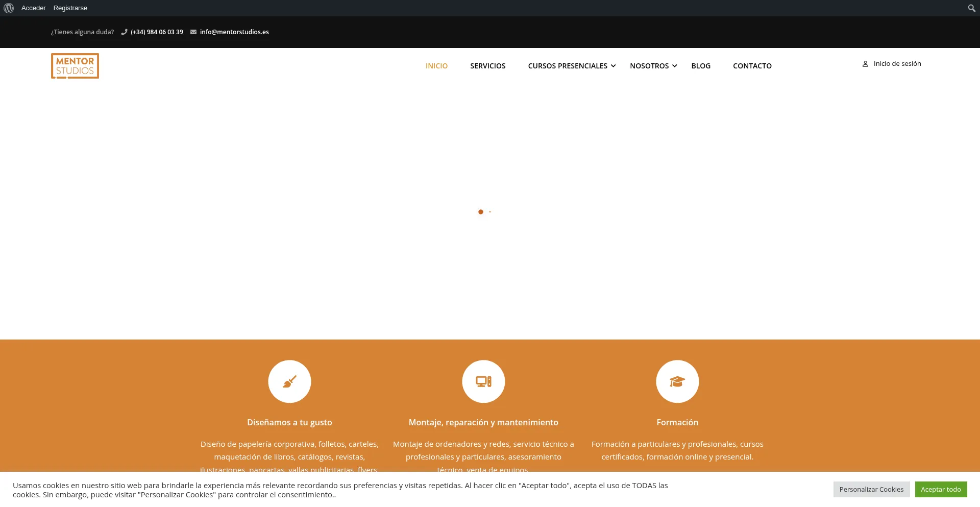The width and height of the screenshot is (980, 507).
Task: Click the envelope email icon
Action: 193,32
